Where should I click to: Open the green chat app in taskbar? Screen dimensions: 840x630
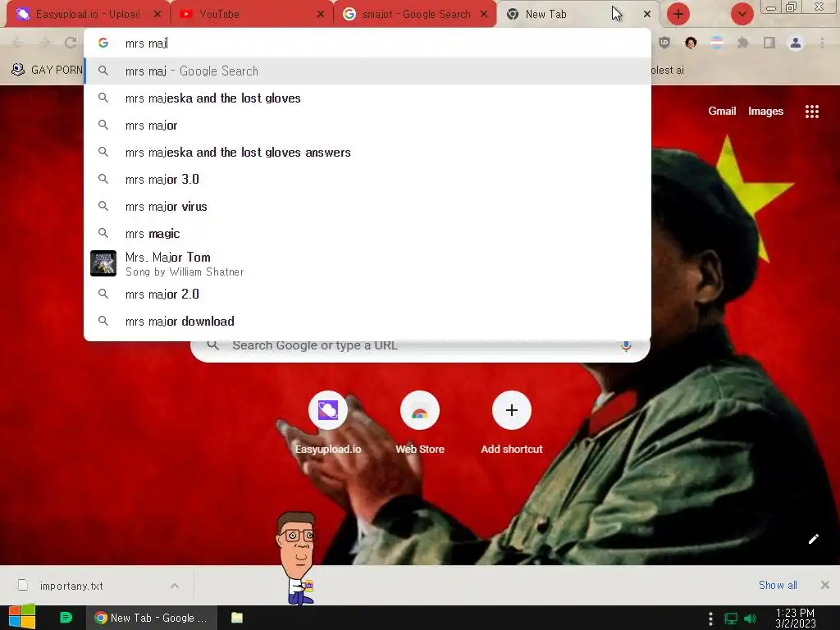coord(66,618)
